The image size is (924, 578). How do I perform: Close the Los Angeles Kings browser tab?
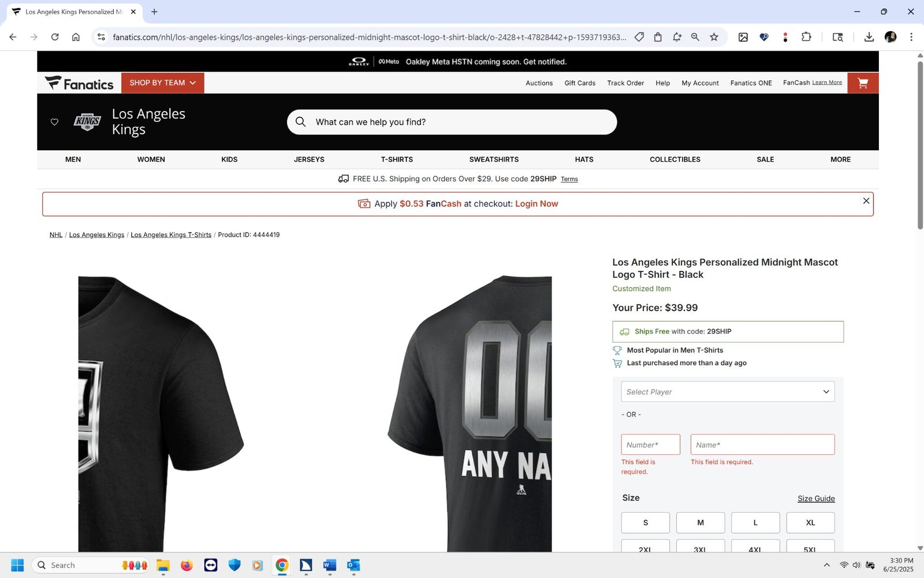[x=133, y=12]
